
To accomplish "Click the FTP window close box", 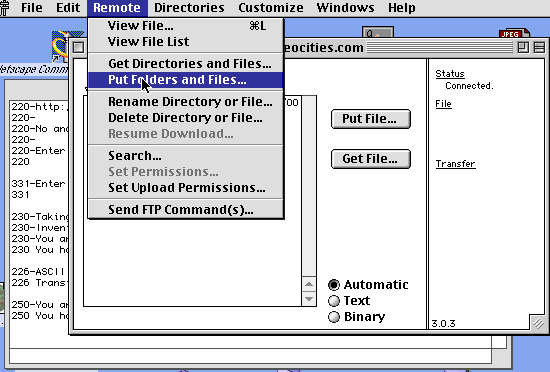I will pos(79,47).
